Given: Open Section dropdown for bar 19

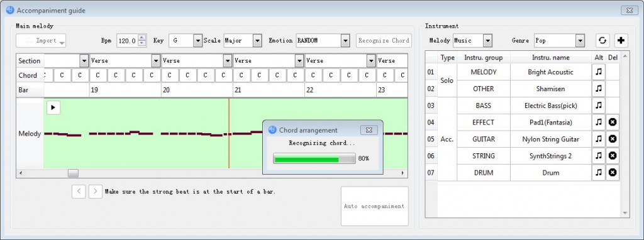Looking at the screenshot, I should (x=156, y=61).
